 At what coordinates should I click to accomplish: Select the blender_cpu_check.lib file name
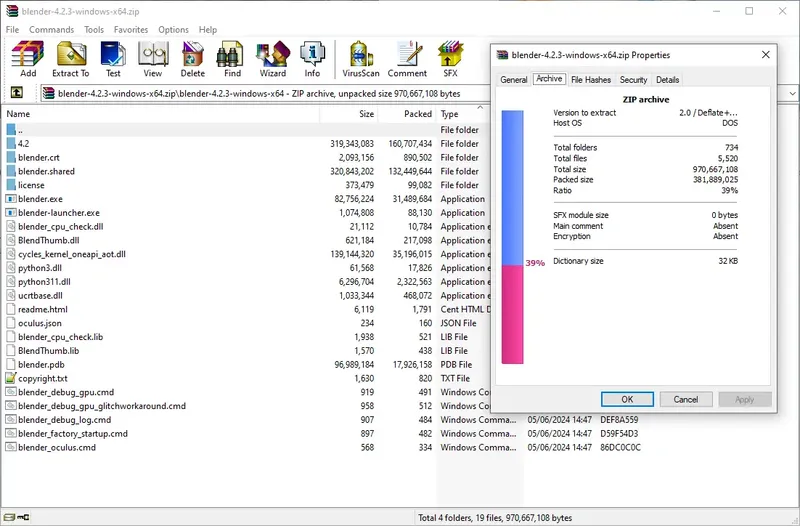click(x=61, y=337)
